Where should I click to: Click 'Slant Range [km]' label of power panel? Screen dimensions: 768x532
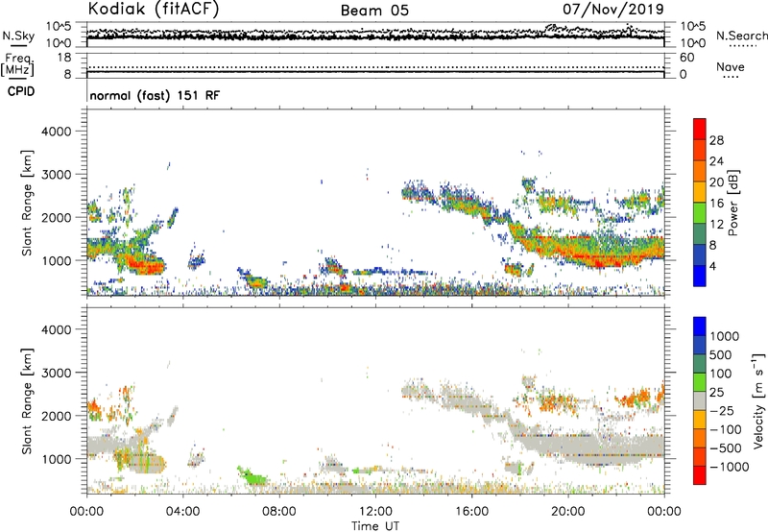pyautogui.click(x=27, y=203)
